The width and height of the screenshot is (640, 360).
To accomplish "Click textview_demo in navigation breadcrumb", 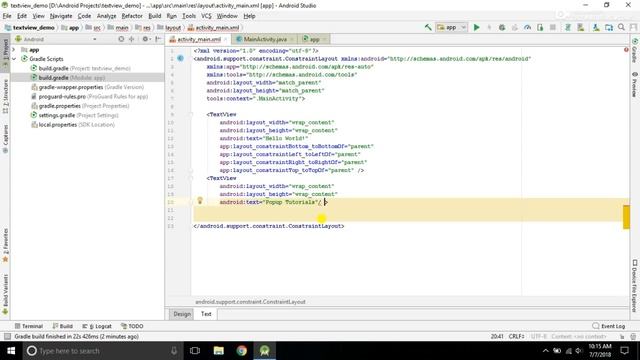I will click(x=30, y=27).
